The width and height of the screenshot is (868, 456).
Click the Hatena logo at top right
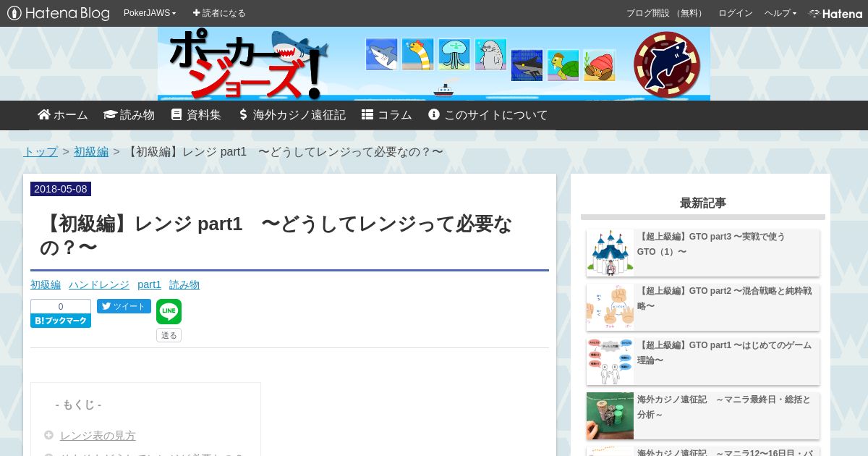click(835, 13)
